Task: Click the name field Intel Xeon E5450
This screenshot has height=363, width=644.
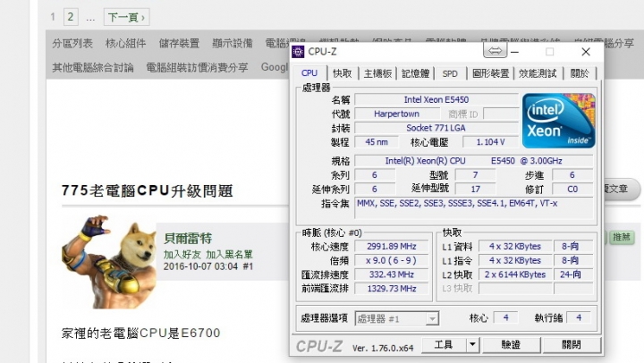Action: (436, 100)
